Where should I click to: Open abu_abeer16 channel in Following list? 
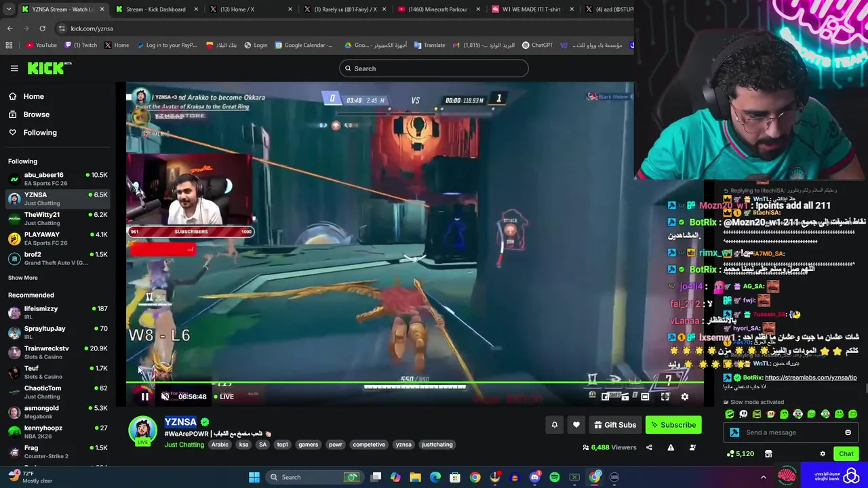(58, 179)
